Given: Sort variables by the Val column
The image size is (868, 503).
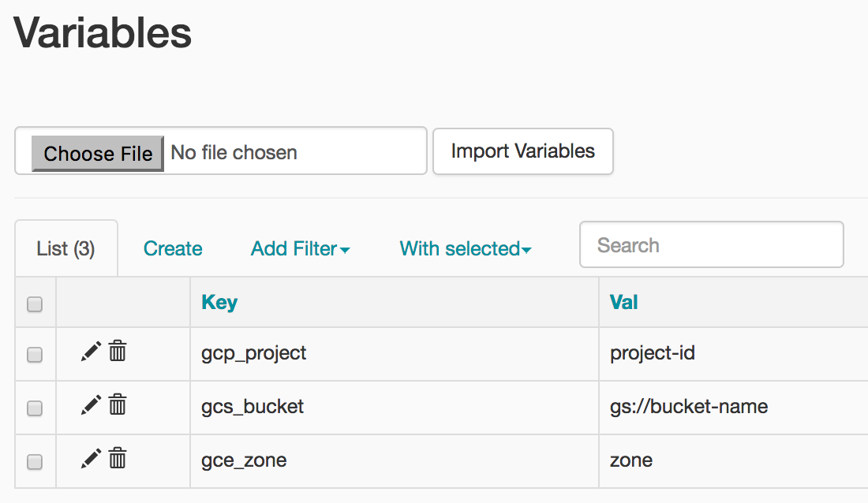Looking at the screenshot, I should pyautogui.click(x=623, y=302).
